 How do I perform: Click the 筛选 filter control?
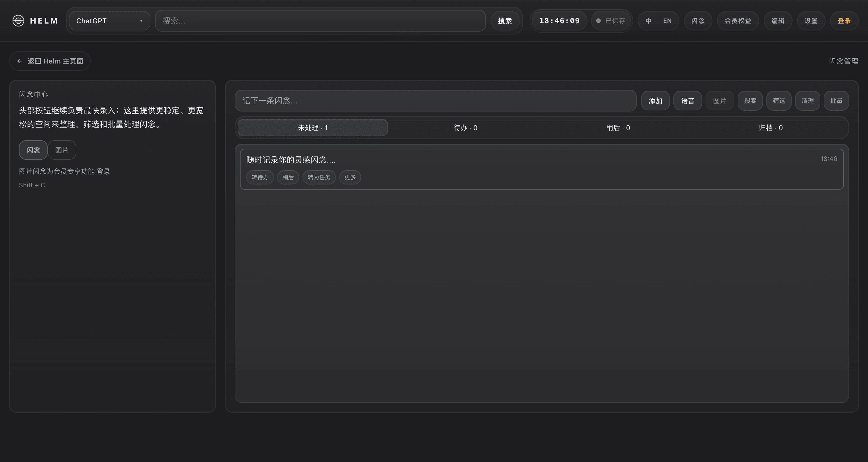click(779, 101)
